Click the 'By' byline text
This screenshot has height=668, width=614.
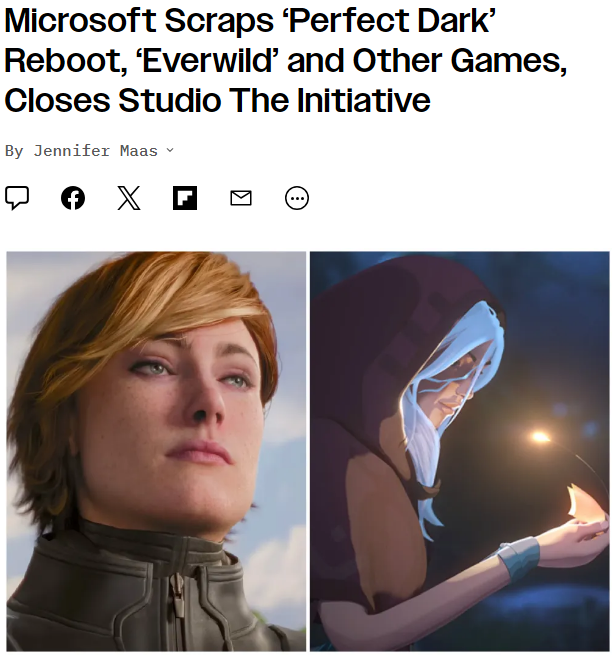tap(14, 151)
